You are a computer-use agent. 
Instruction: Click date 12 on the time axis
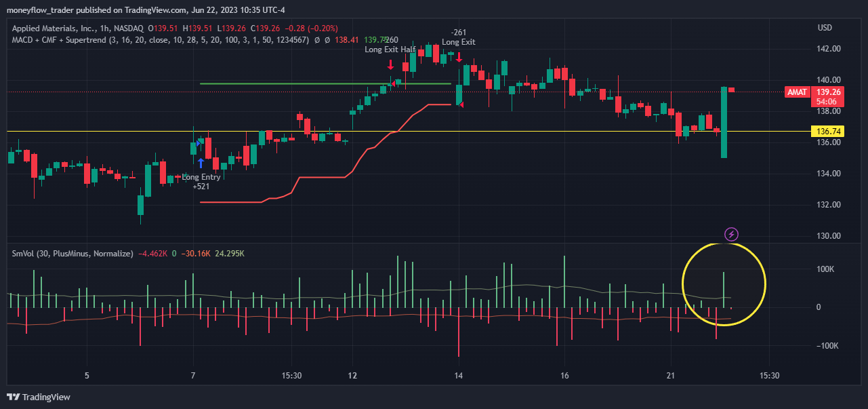click(352, 375)
